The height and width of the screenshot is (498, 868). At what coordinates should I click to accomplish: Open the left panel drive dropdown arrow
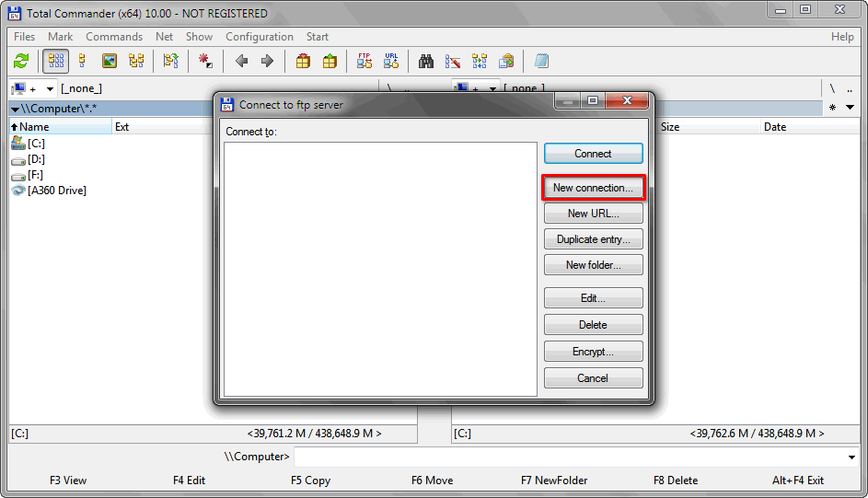click(x=50, y=89)
